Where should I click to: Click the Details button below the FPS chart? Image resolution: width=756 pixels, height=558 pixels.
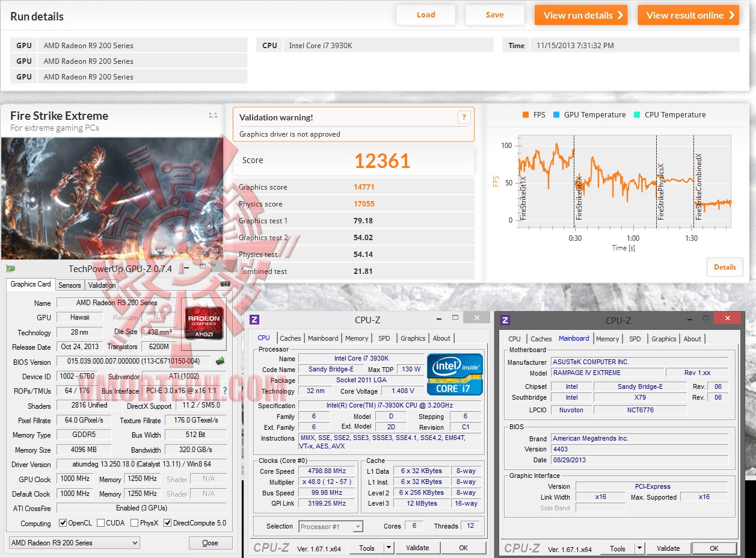click(725, 267)
